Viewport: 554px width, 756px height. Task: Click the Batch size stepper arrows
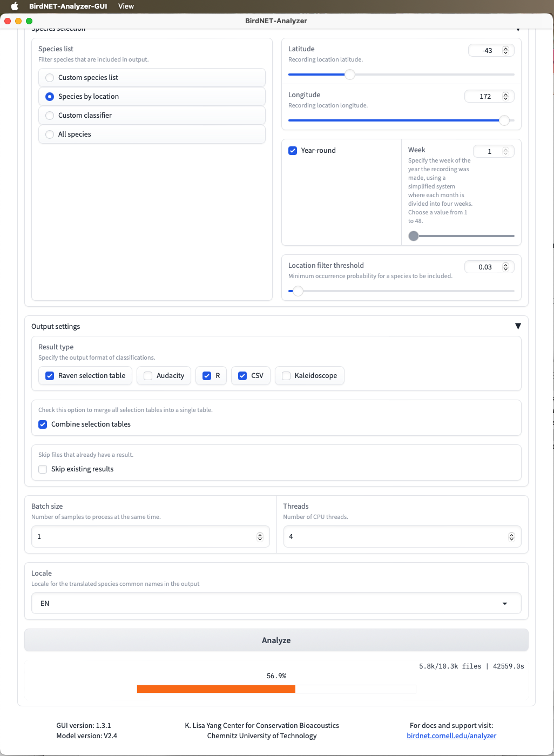pos(260,537)
